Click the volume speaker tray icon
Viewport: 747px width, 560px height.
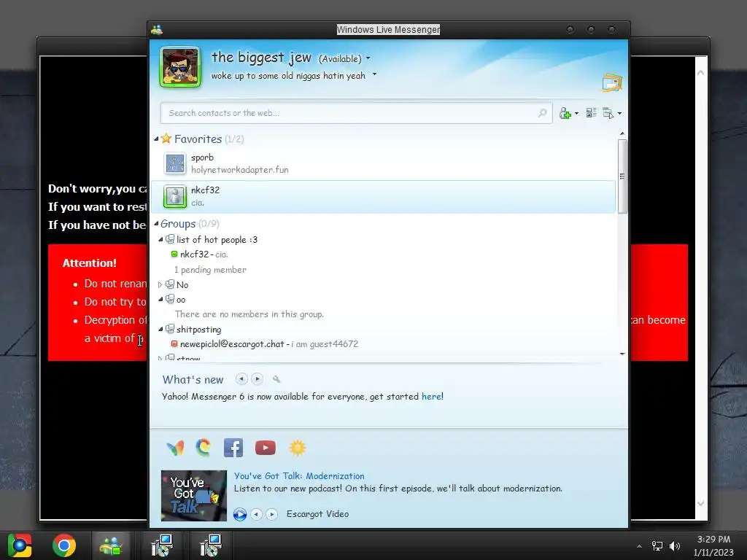coord(675,545)
